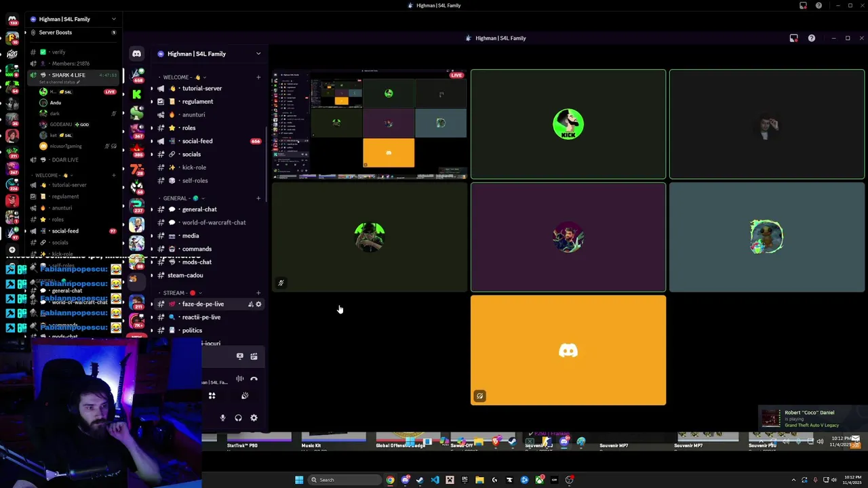Image resolution: width=868 pixels, height=488 pixels.
Task: Mute microphone in voice panel
Action: (x=222, y=418)
